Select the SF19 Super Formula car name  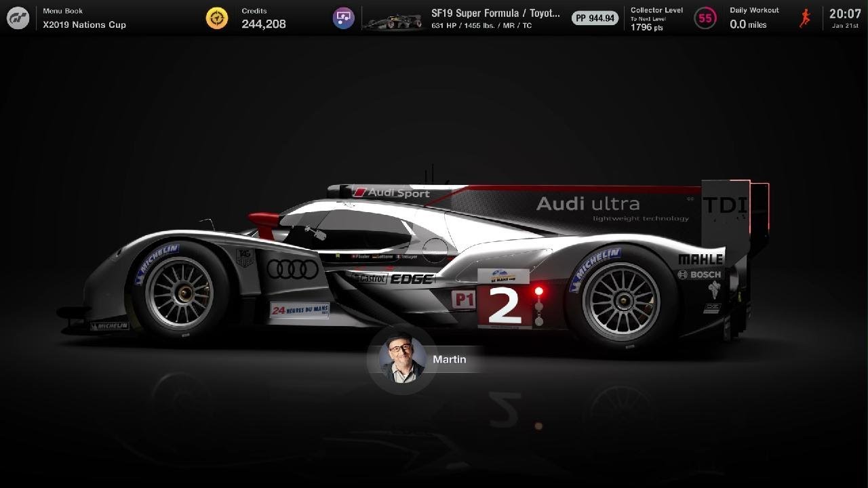click(x=496, y=13)
